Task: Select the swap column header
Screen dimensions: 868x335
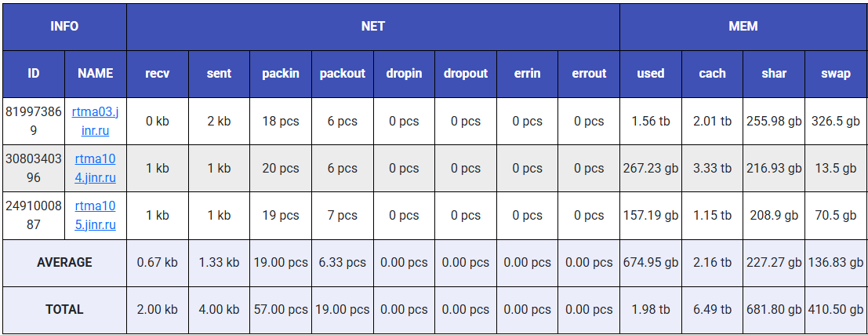Action: point(836,73)
